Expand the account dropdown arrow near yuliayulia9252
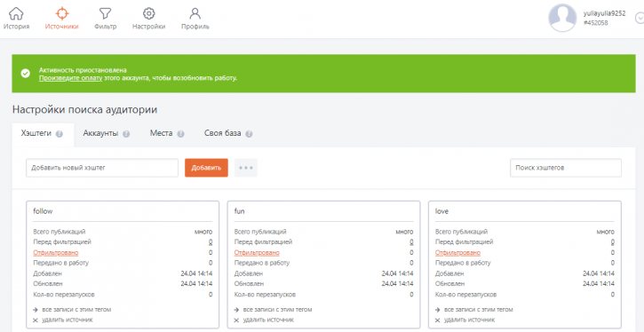The width and height of the screenshot is (644, 332). tap(640, 18)
